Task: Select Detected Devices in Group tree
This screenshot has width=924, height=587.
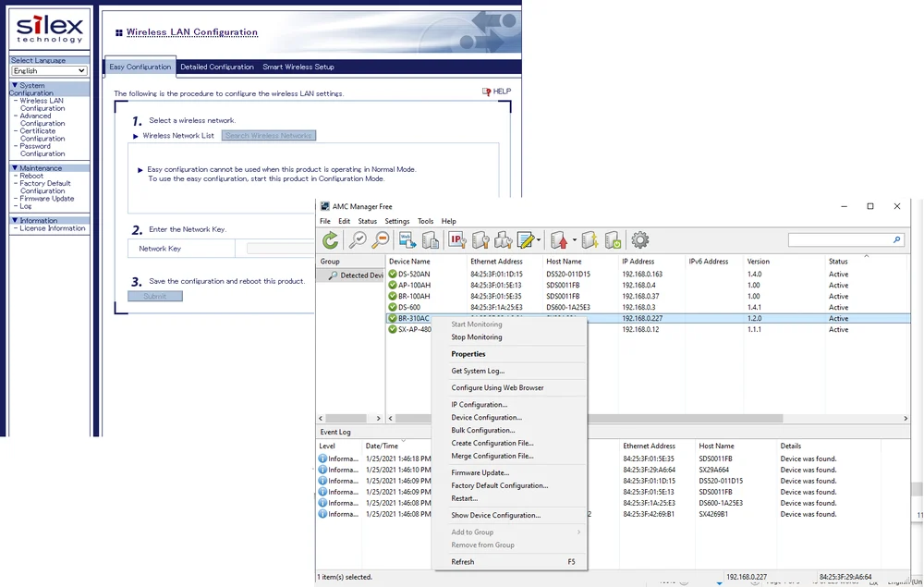Action: [x=356, y=275]
